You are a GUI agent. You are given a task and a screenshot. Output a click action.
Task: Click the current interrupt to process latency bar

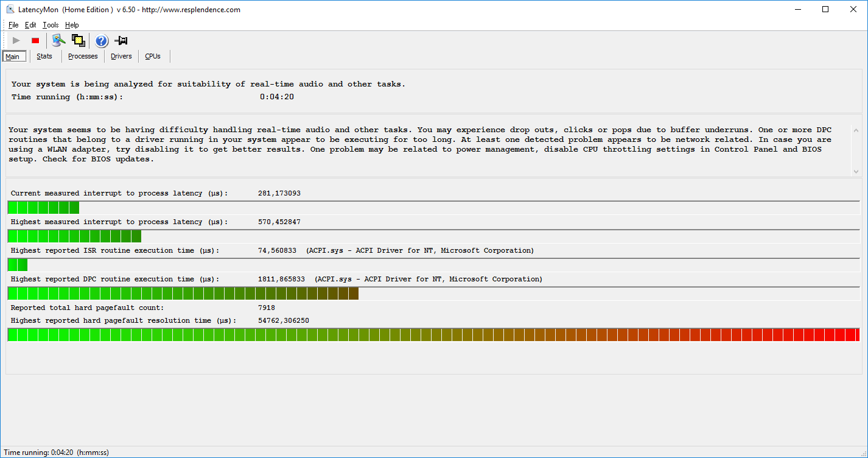click(x=433, y=208)
